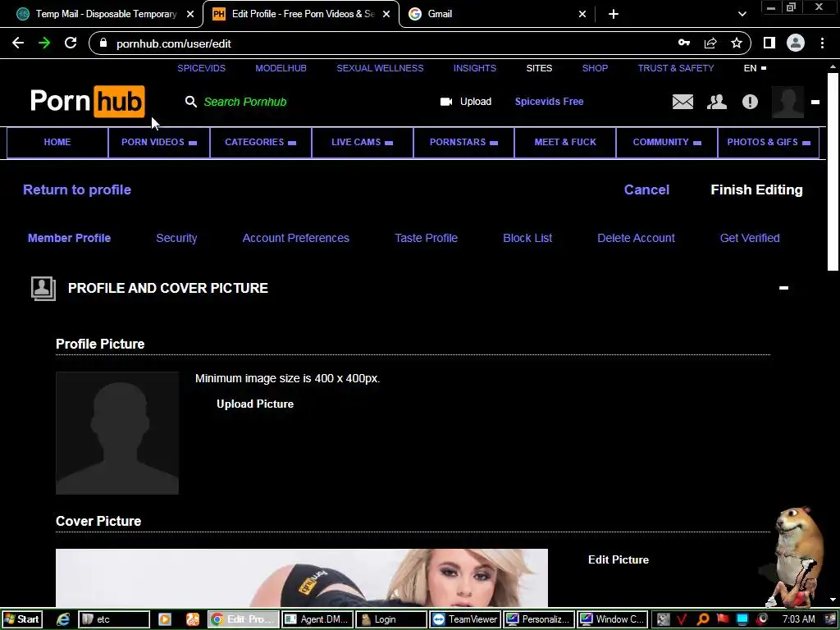Open the Trust & Safety link
Image resolution: width=840 pixels, height=630 pixels.
(x=676, y=68)
